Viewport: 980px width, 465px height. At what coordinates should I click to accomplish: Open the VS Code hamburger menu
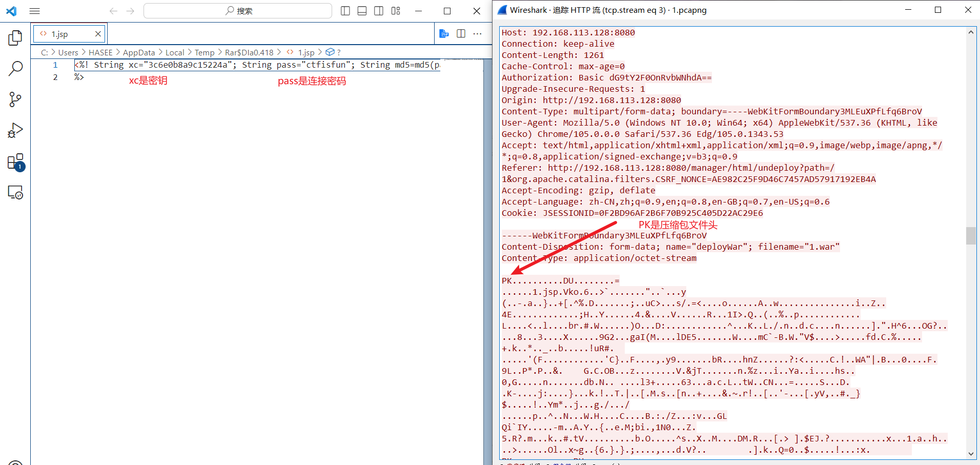(x=35, y=11)
